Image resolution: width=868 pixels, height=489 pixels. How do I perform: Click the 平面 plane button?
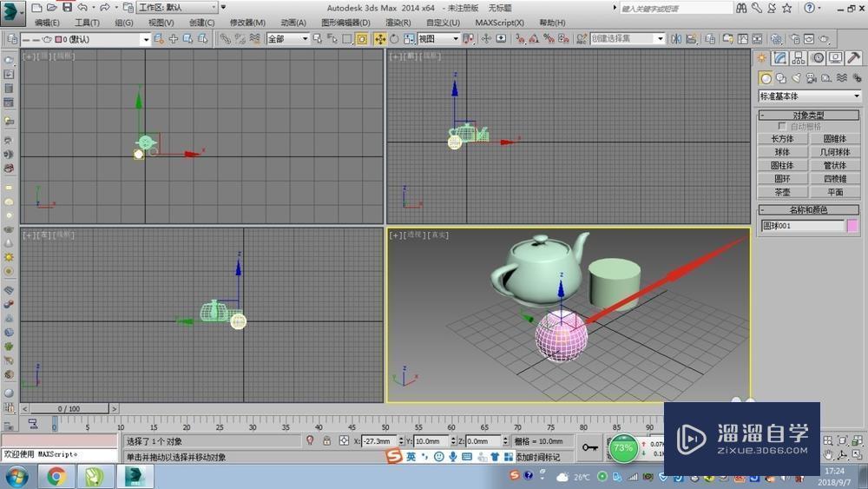pos(835,192)
